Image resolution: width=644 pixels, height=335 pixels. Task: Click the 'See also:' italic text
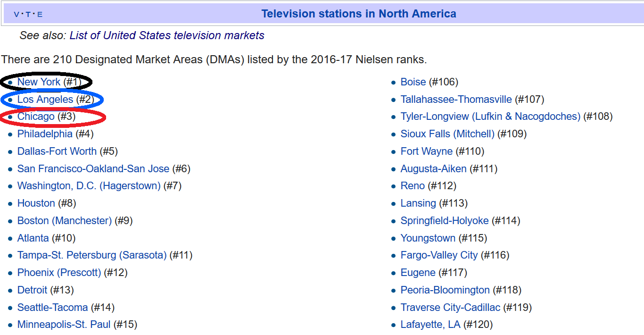(x=43, y=35)
